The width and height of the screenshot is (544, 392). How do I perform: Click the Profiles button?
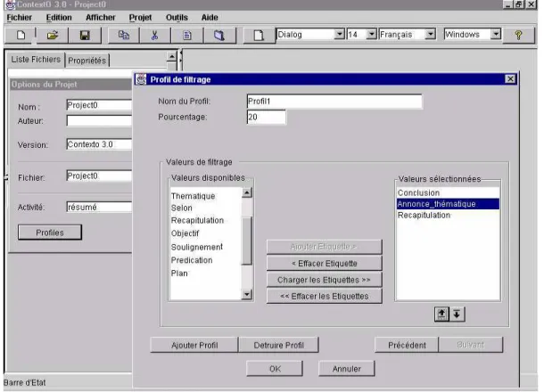click(x=50, y=233)
